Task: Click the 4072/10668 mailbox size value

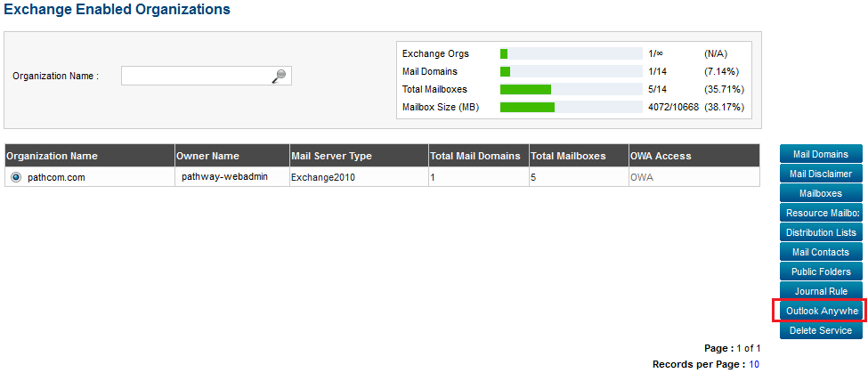Action: 673,107
